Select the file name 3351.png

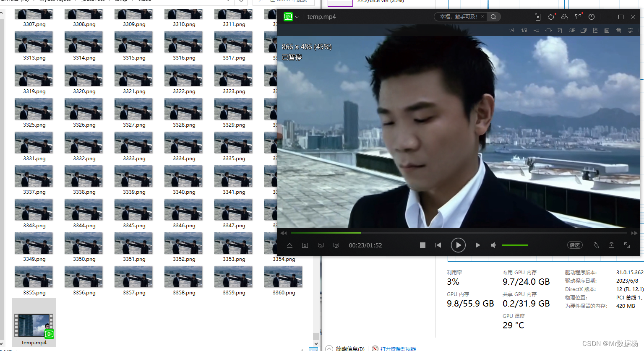pos(134,259)
